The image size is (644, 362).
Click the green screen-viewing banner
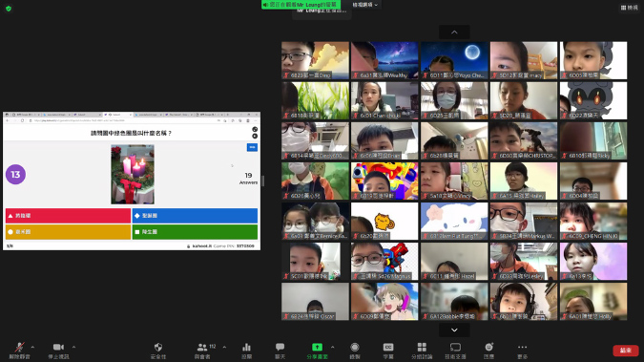(x=301, y=5)
